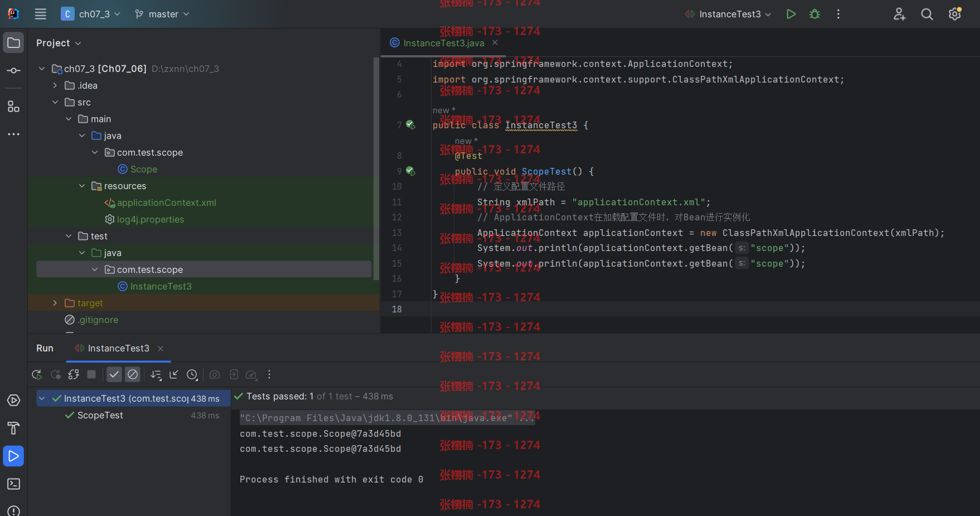Click the run gutter icon beside ScopeTest method

coord(411,171)
